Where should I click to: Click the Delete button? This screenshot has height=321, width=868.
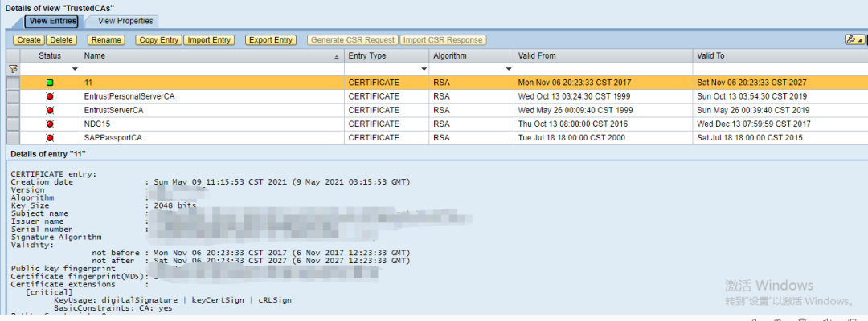[61, 40]
